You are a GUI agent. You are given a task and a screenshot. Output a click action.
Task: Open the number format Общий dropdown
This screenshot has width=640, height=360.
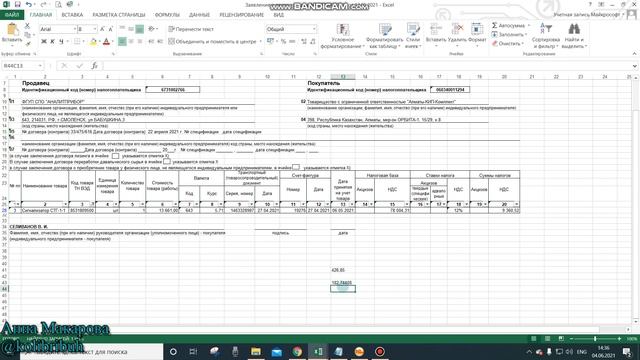[x=314, y=29]
